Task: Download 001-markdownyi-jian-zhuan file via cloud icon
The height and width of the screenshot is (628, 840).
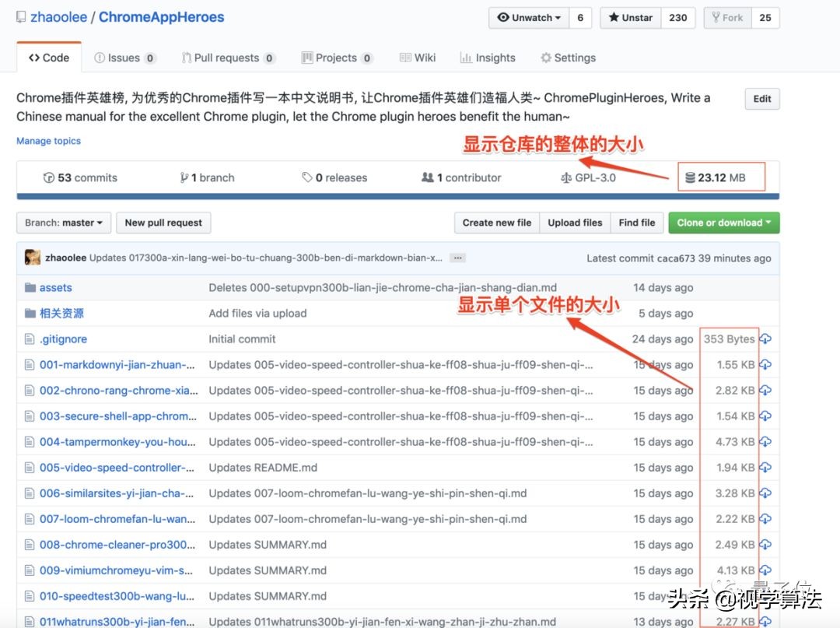Action: coord(765,364)
